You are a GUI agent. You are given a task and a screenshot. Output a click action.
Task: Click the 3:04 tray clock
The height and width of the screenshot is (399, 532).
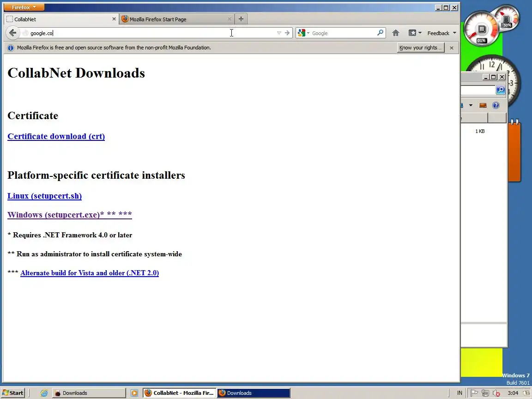click(513, 393)
